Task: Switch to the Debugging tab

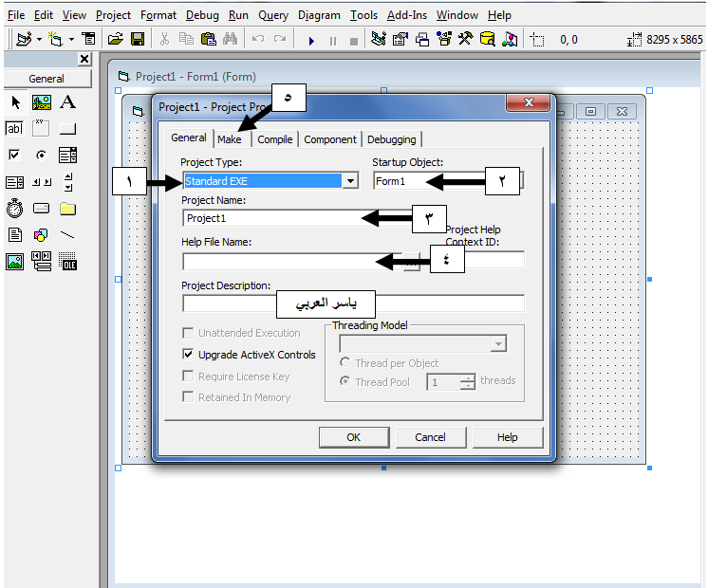Action: tap(391, 139)
